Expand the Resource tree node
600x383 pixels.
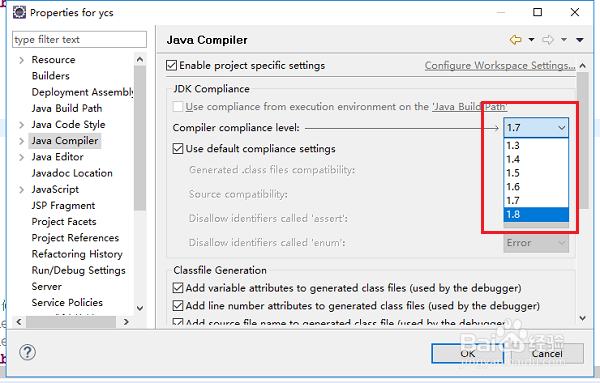[21, 60]
